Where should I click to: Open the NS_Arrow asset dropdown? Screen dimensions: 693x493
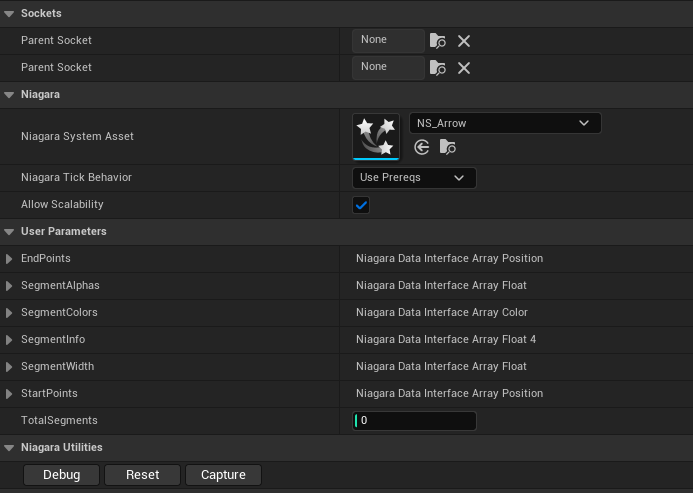pos(505,123)
